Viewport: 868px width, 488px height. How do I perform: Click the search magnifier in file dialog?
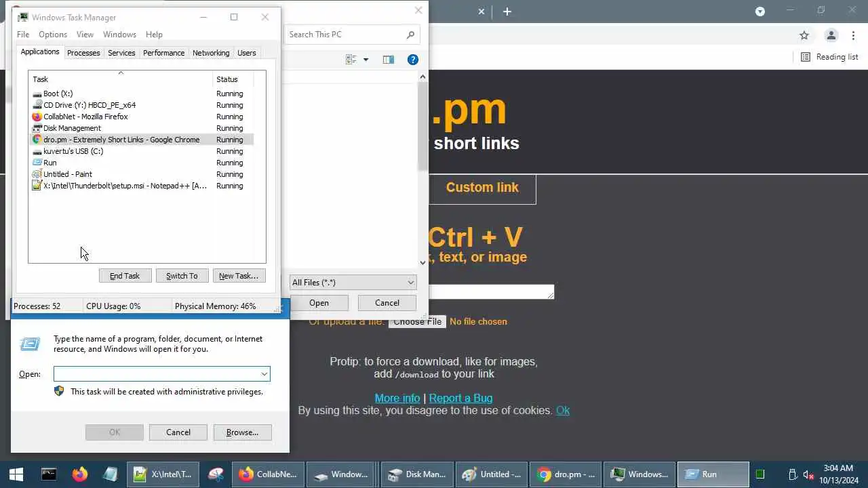[x=410, y=35]
